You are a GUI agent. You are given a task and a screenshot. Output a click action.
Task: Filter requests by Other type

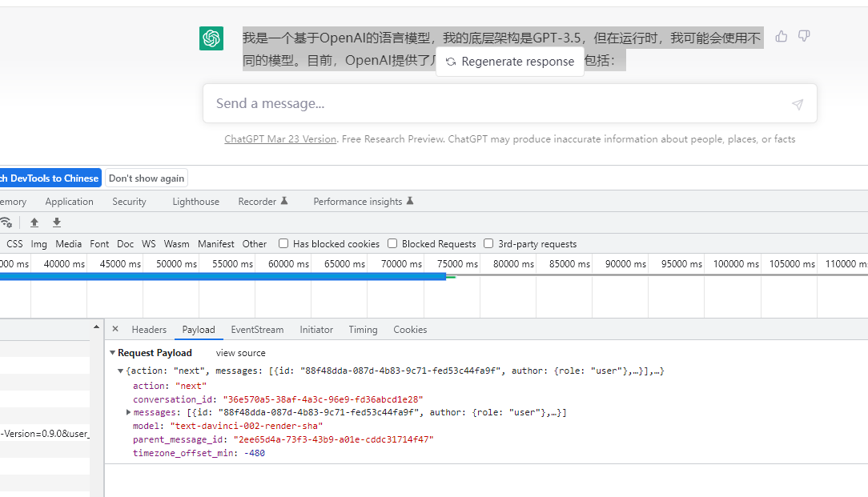(254, 244)
